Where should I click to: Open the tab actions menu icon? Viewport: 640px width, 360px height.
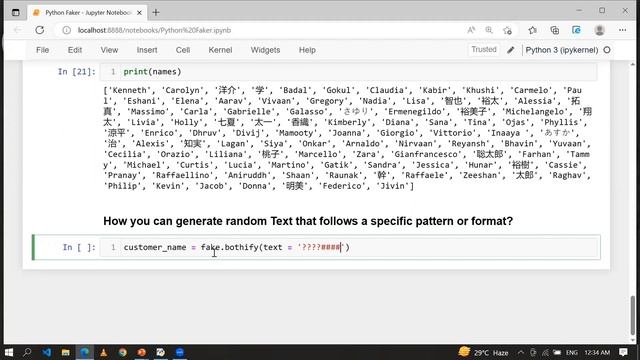pyautogui.click(x=16, y=13)
